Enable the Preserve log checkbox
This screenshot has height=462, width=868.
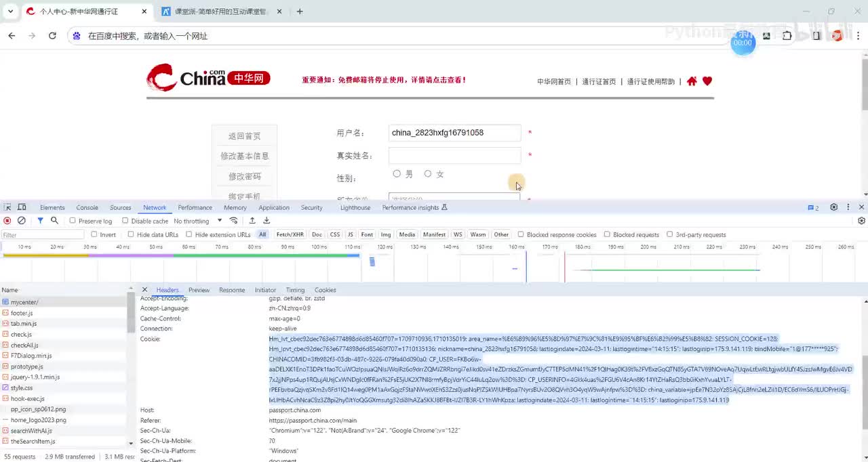point(73,221)
